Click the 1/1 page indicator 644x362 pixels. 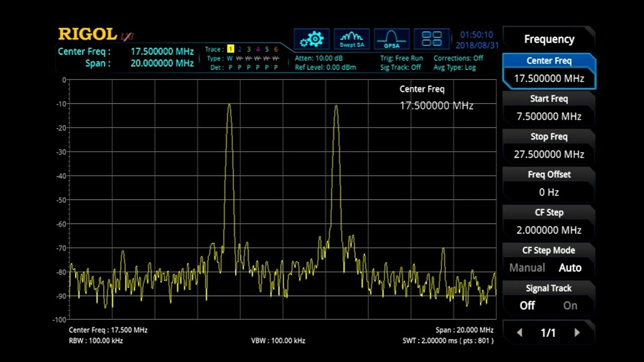[548, 333]
